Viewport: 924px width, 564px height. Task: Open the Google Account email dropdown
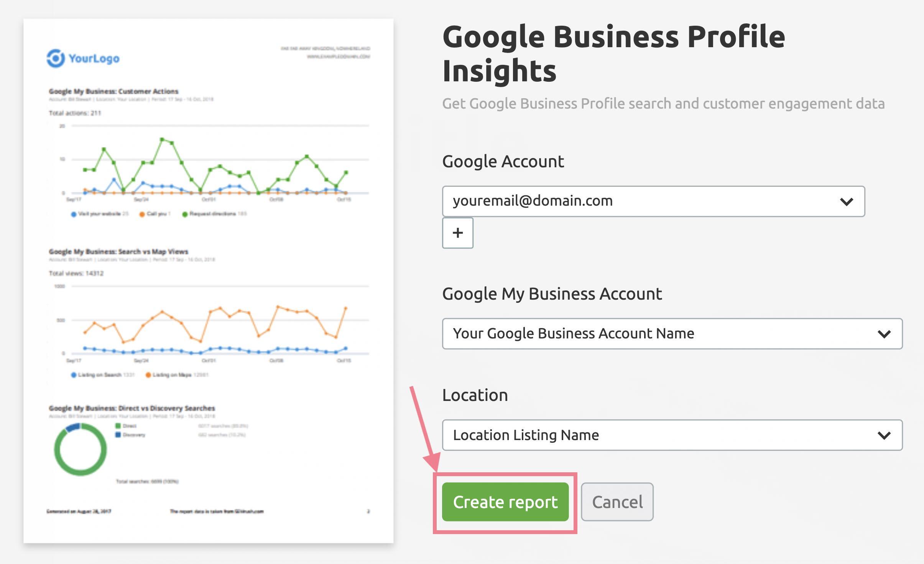653,201
